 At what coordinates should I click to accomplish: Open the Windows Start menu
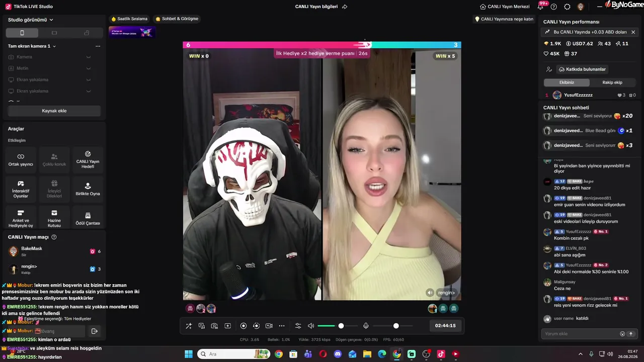point(189,354)
